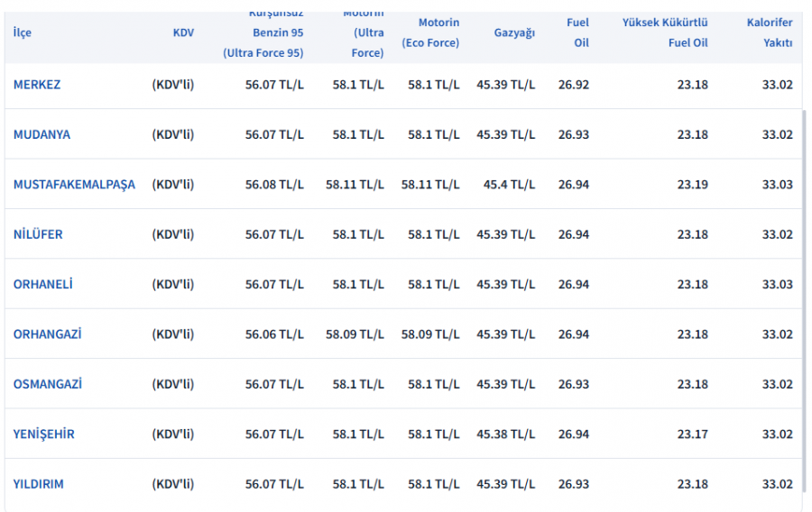
Task: Click the 23.17 value in YENİŞEHİR row
Action: 693,434
